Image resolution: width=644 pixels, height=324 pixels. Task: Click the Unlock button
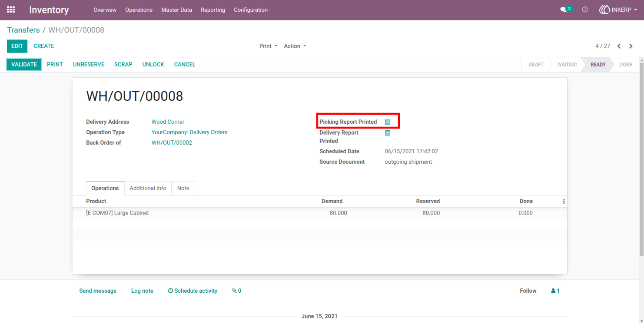point(153,65)
